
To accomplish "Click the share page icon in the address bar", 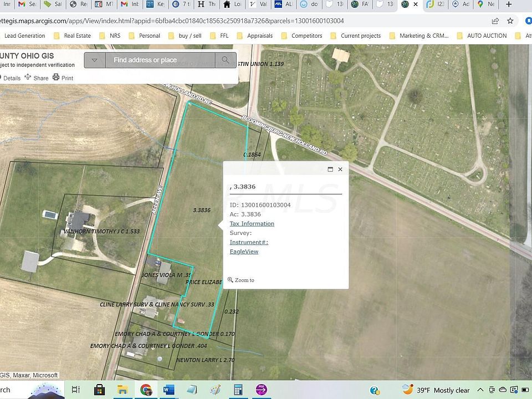I will click(x=495, y=21).
